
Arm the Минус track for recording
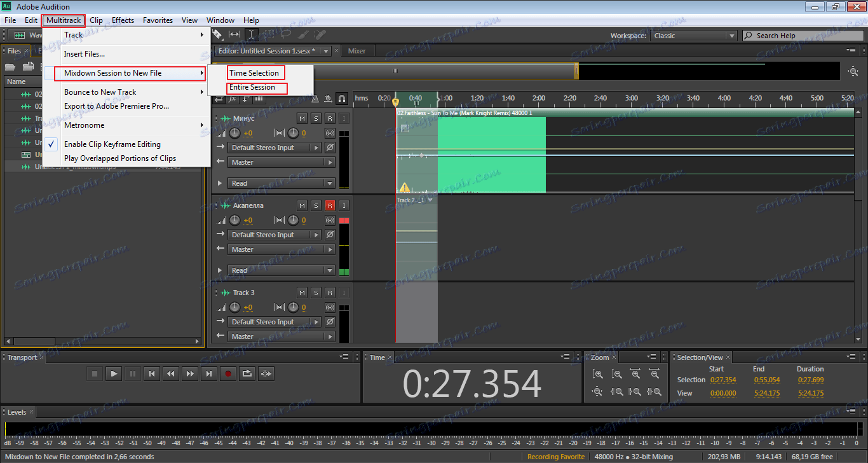pyautogui.click(x=330, y=118)
